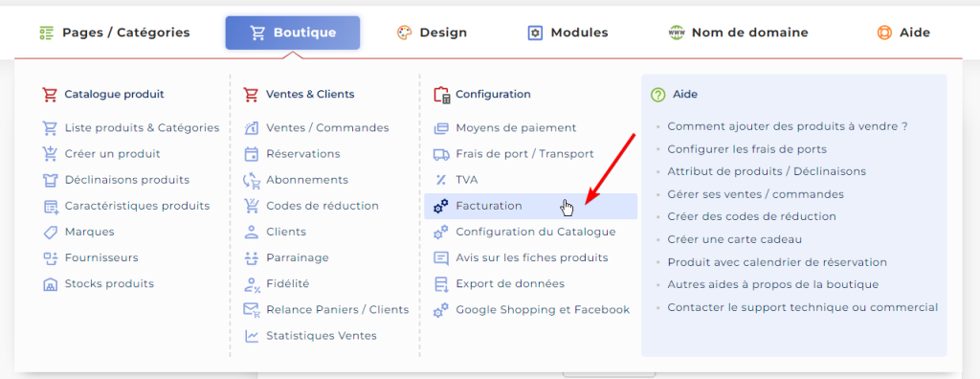Click the tag icon next to Marques
Viewport: 980px width, 379px height.
tap(50, 232)
